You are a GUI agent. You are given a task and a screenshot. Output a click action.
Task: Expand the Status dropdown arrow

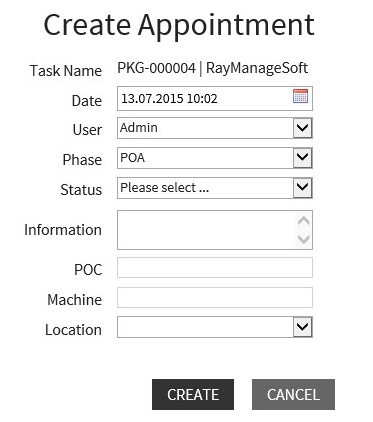coord(303,188)
